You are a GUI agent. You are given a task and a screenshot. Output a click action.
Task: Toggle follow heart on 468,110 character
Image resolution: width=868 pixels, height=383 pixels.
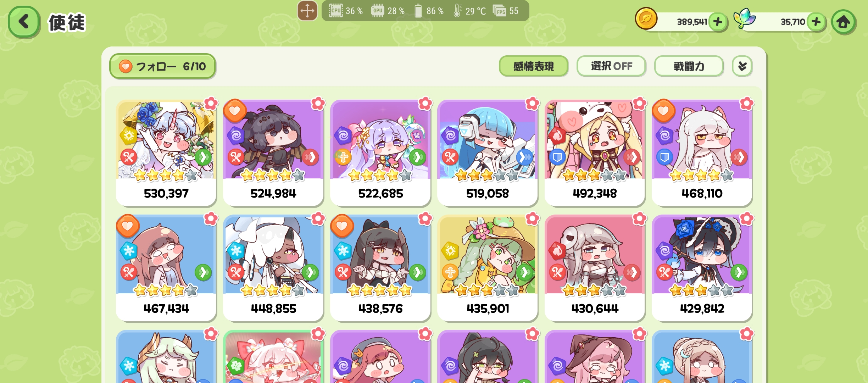pyautogui.click(x=663, y=111)
